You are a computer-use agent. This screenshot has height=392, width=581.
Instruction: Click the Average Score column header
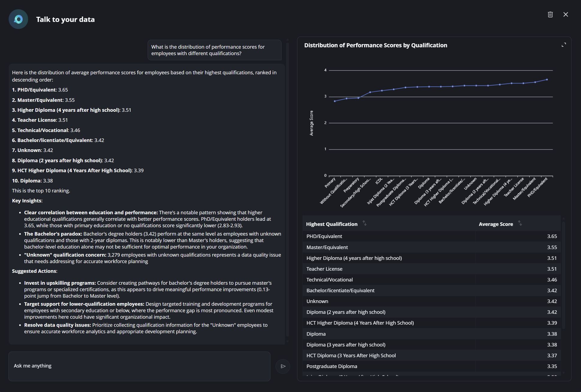pos(496,224)
